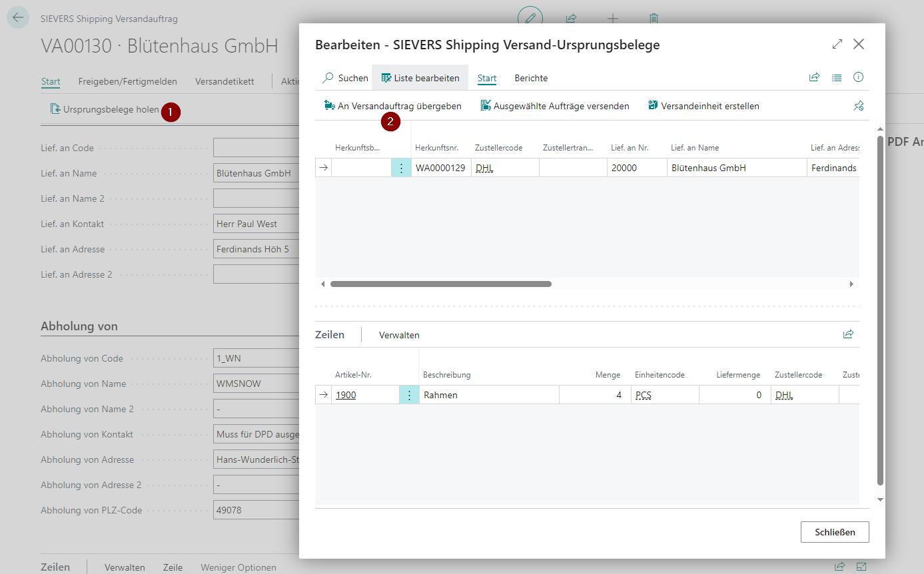Expand the dialog to full size
This screenshot has width=924, height=574.
pyautogui.click(x=837, y=44)
